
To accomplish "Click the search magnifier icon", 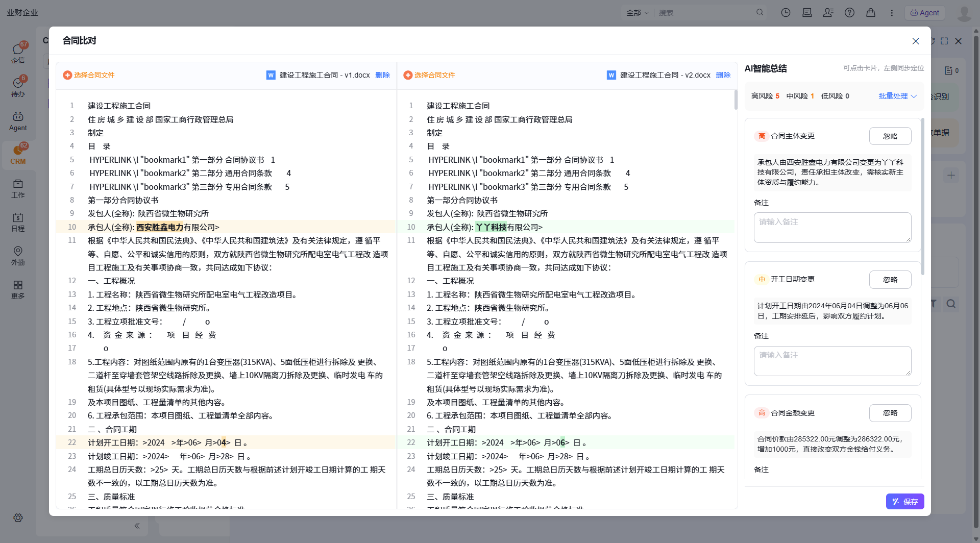I will coord(759,12).
